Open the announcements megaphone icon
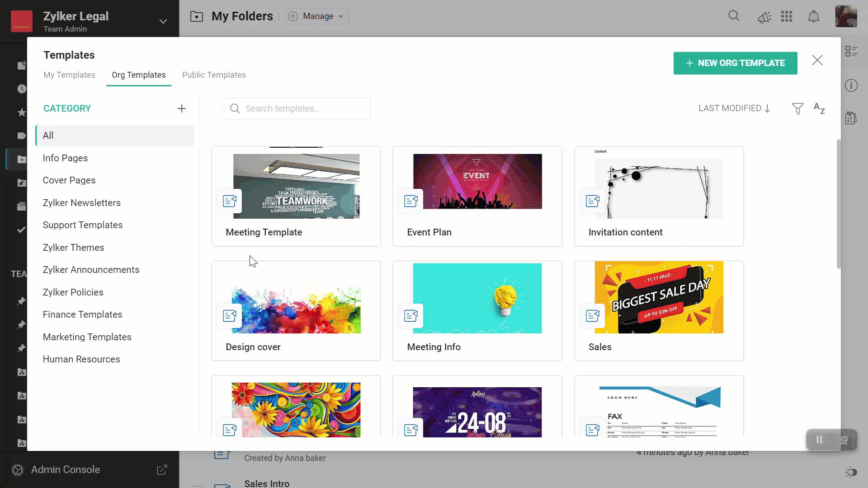This screenshot has height=488, width=868. (764, 17)
